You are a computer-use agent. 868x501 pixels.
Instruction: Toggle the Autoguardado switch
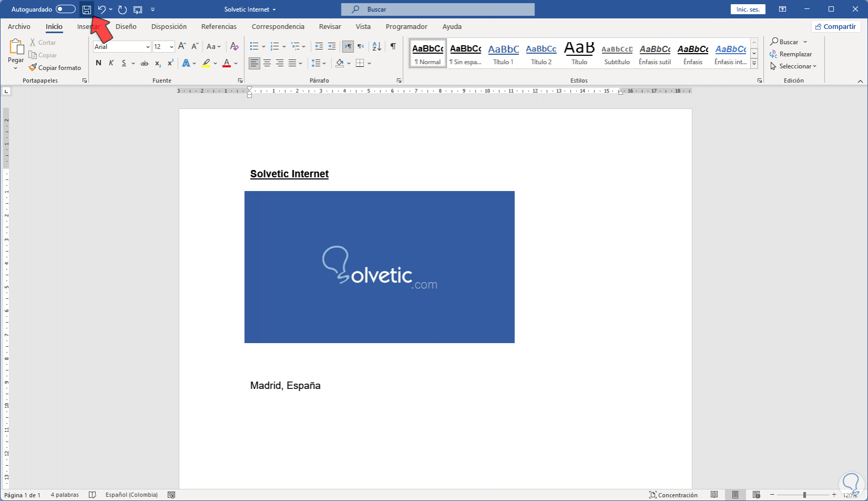(66, 9)
